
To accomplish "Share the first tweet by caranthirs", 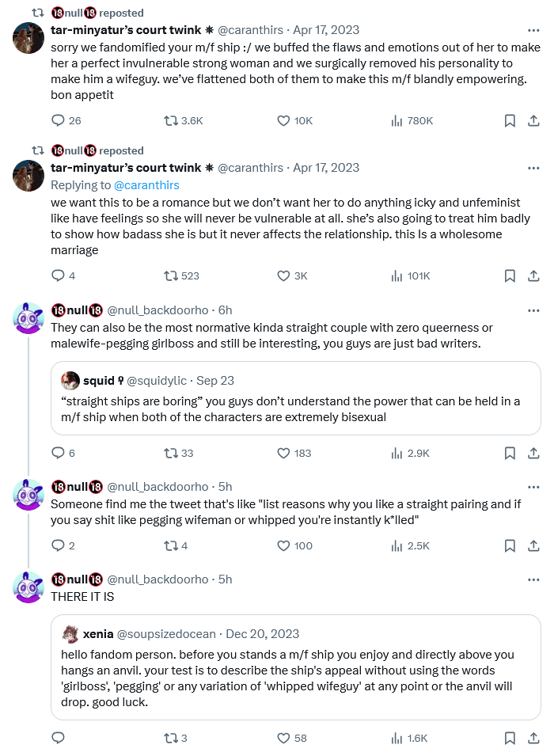I will [534, 121].
